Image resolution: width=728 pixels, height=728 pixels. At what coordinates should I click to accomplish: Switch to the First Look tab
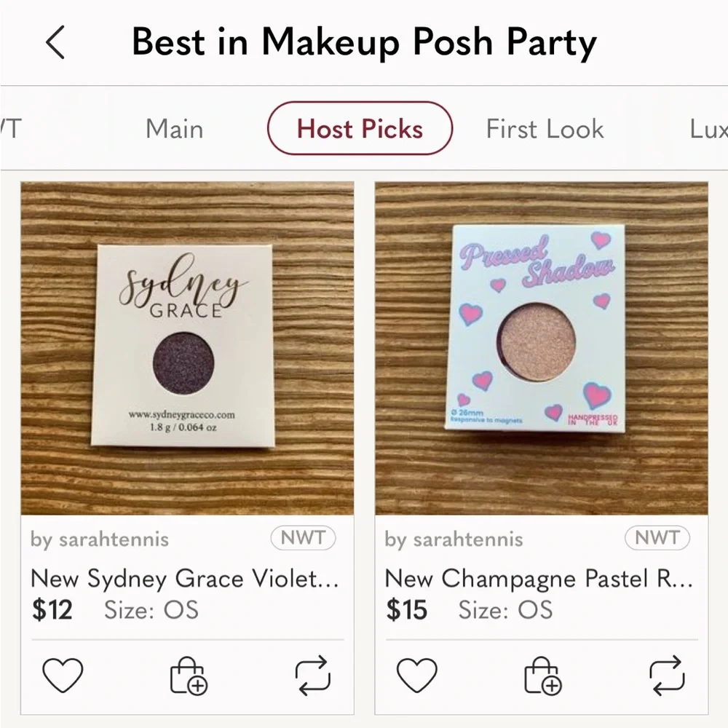pos(544,128)
